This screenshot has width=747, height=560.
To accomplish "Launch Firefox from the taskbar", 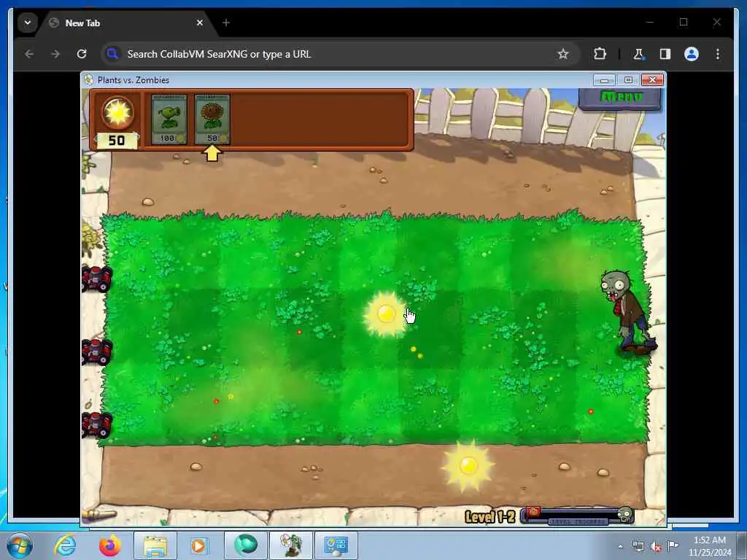I will [x=109, y=545].
